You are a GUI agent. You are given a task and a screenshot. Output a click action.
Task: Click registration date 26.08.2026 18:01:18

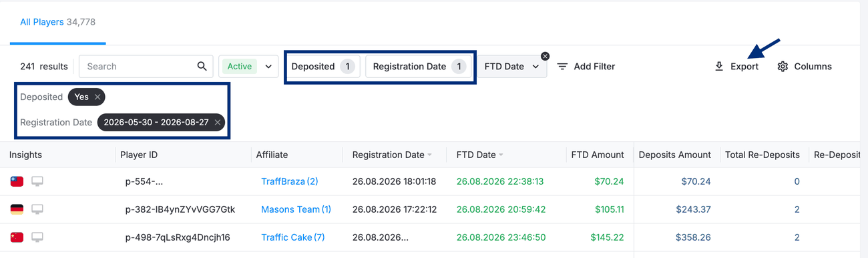(x=394, y=181)
